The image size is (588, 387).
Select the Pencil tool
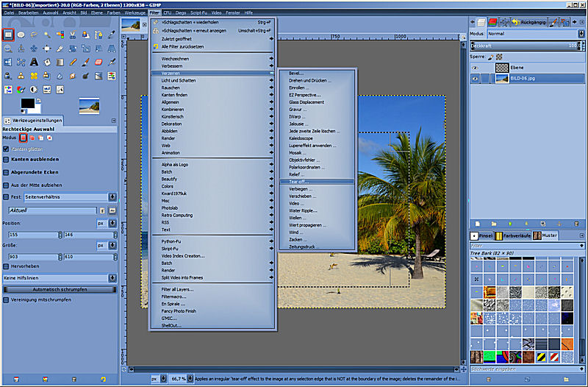73,62
